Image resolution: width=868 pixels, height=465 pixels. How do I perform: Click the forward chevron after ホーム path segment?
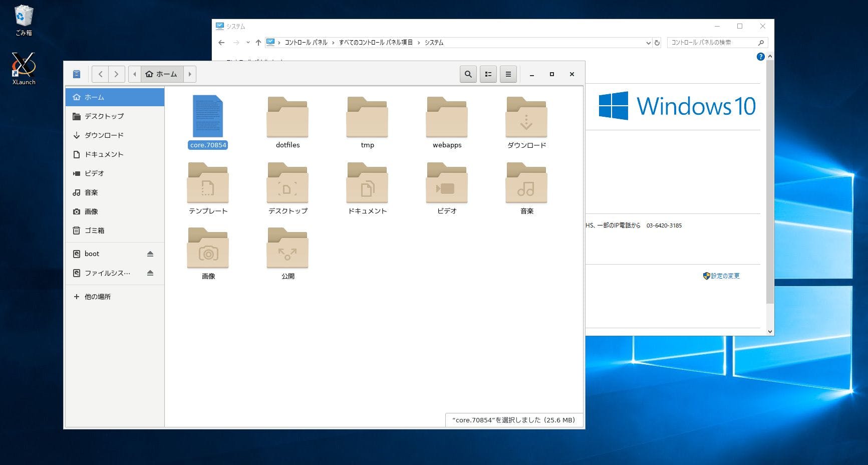click(x=190, y=74)
